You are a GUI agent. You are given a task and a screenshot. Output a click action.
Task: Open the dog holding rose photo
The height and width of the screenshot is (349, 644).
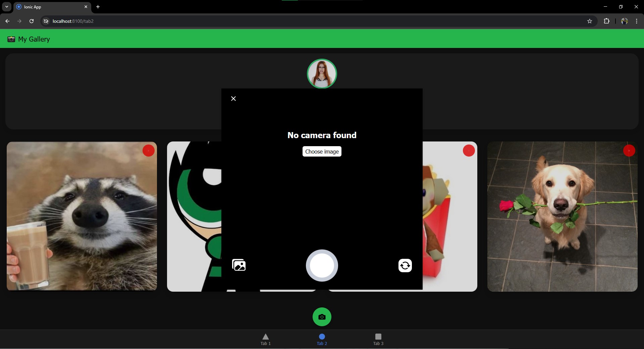[x=562, y=217]
